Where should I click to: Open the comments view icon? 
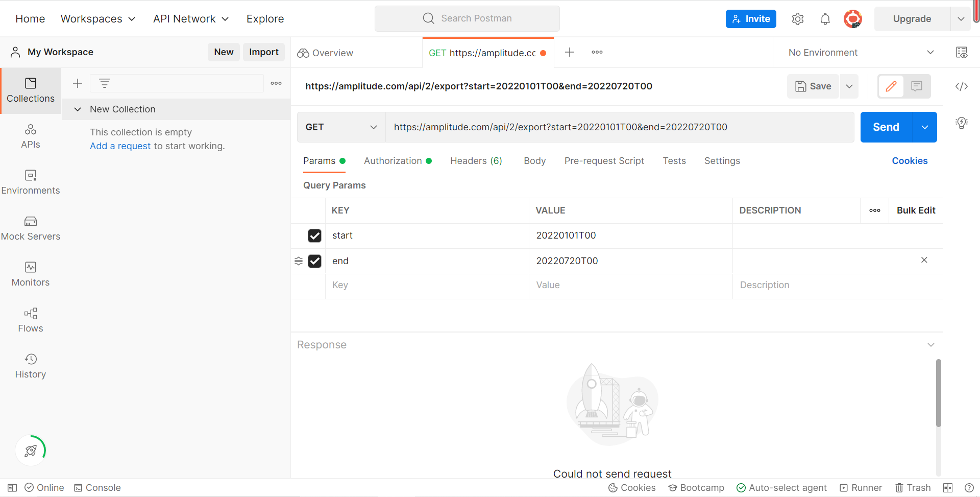[x=917, y=86]
